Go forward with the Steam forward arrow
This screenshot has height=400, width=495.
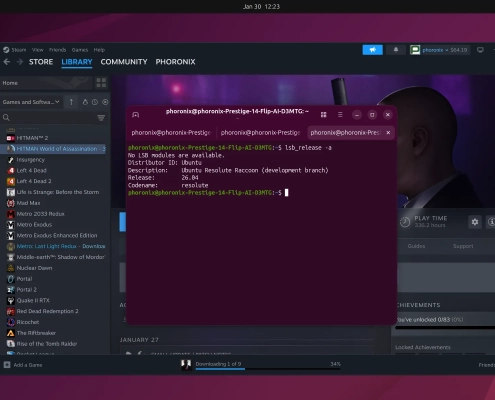tap(20, 62)
